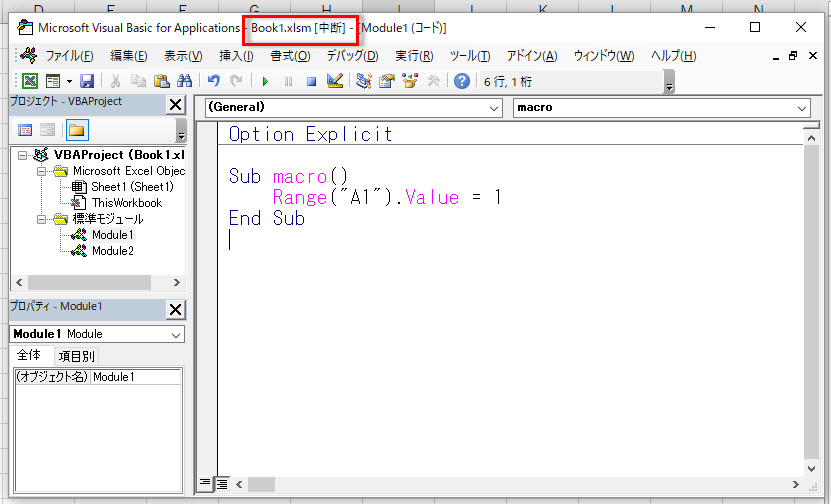Viewport: 831px width, 504px height.
Task: Close the Project - VBAProject panel
Action: click(175, 105)
